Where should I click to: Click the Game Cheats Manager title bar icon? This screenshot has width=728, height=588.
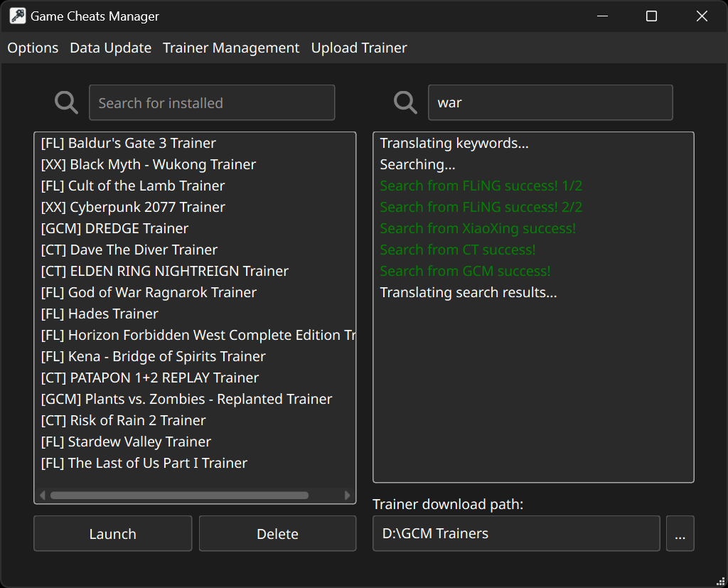[x=17, y=15]
